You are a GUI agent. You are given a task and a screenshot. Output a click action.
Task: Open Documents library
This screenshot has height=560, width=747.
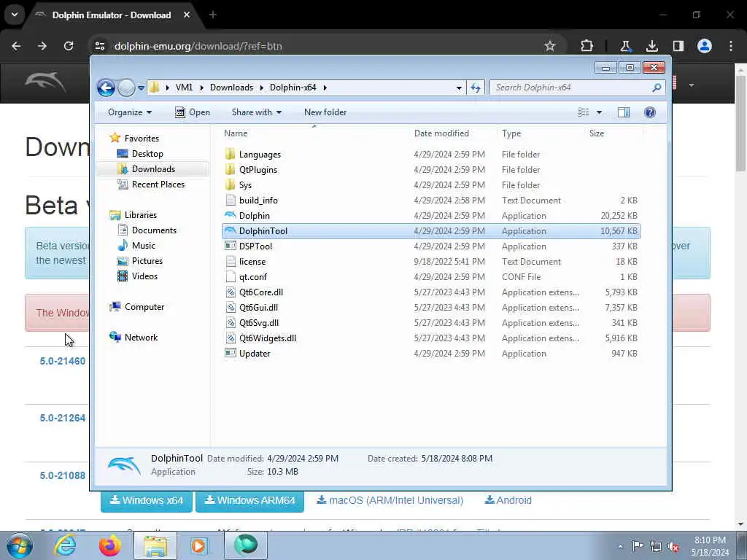point(154,230)
